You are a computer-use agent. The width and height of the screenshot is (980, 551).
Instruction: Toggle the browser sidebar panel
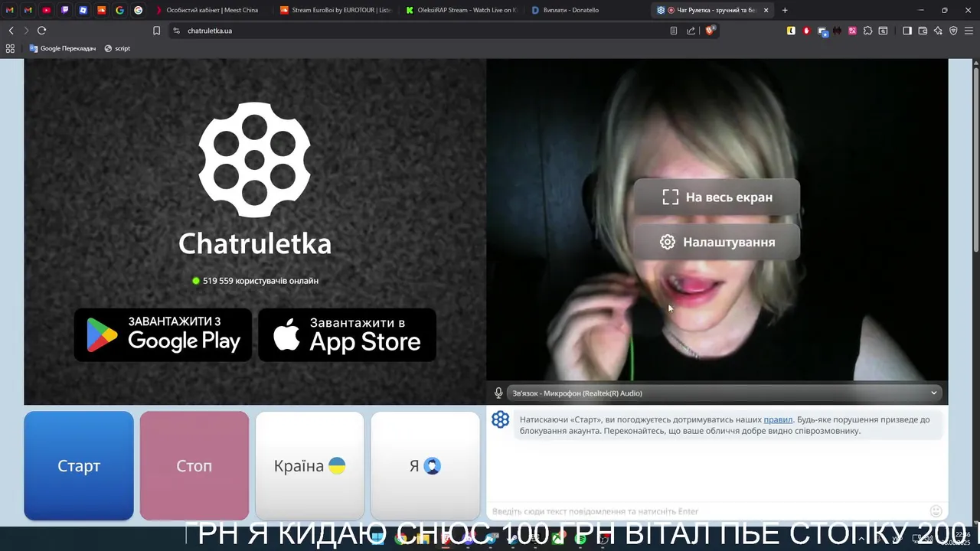tap(907, 31)
